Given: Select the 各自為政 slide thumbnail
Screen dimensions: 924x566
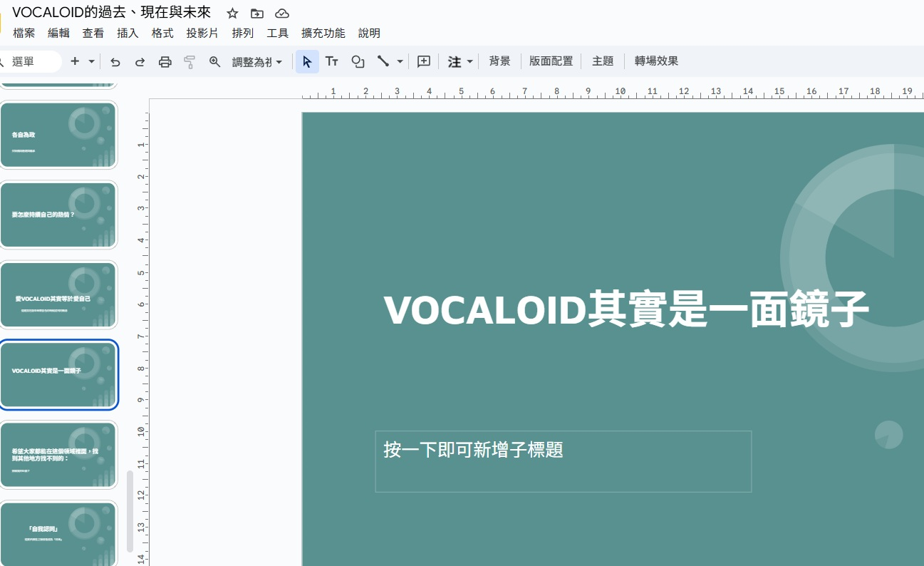Looking at the screenshot, I should tap(58, 135).
